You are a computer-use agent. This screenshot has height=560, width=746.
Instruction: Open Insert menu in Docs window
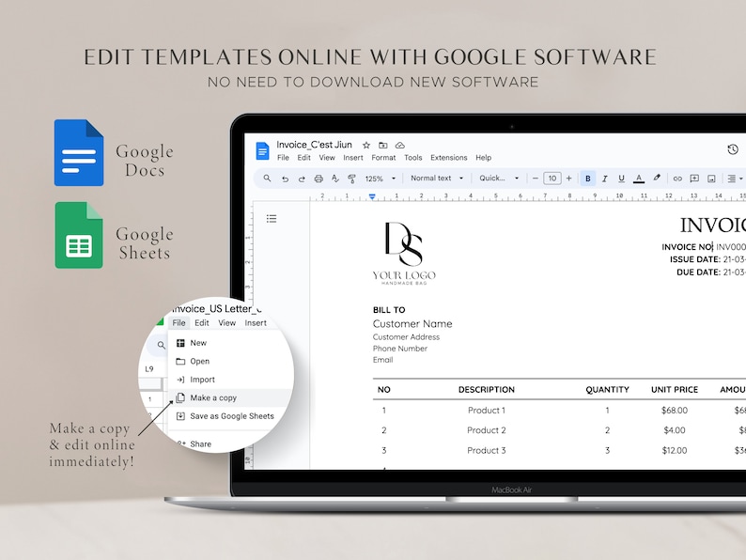click(353, 158)
